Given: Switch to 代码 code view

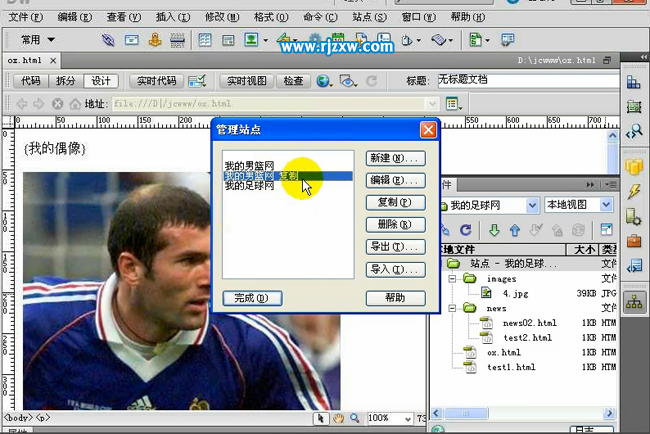Looking at the screenshot, I should click(x=31, y=81).
